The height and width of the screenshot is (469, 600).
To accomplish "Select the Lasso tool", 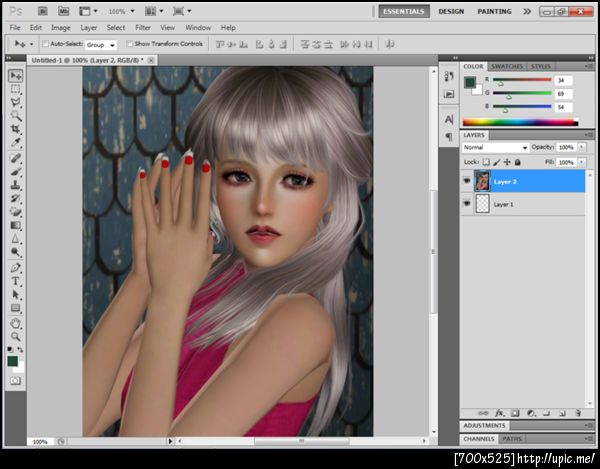I will 16,102.
